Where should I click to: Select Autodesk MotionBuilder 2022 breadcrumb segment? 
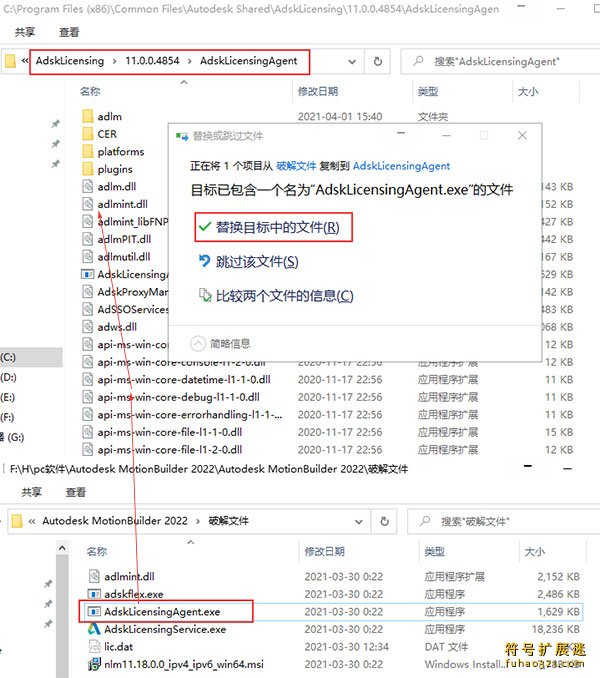coord(115,521)
